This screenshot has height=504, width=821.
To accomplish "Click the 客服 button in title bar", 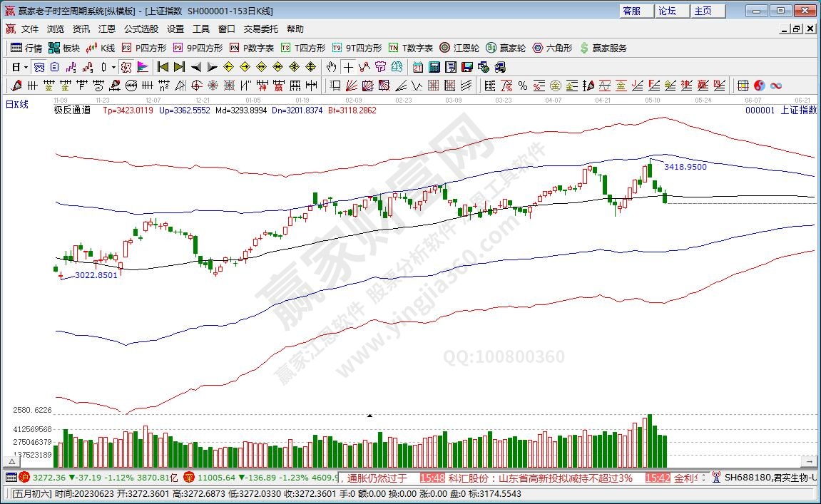I will click(632, 11).
